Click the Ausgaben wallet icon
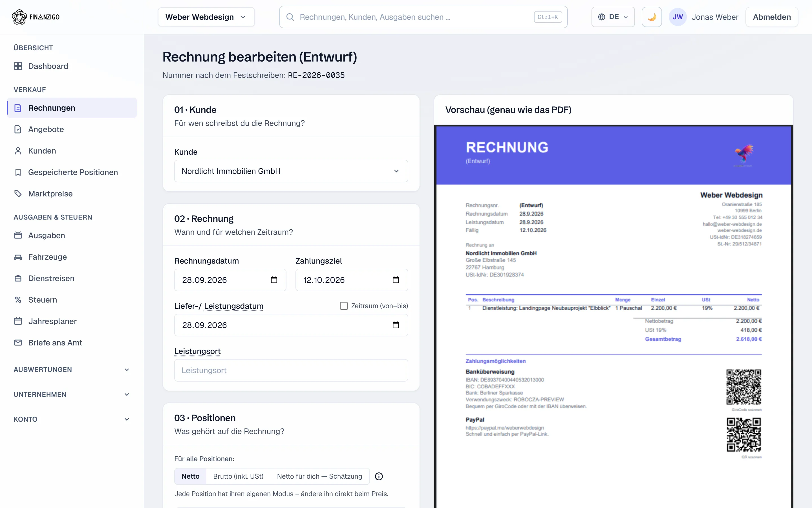Screen dimensions: 812x508 click(18, 236)
